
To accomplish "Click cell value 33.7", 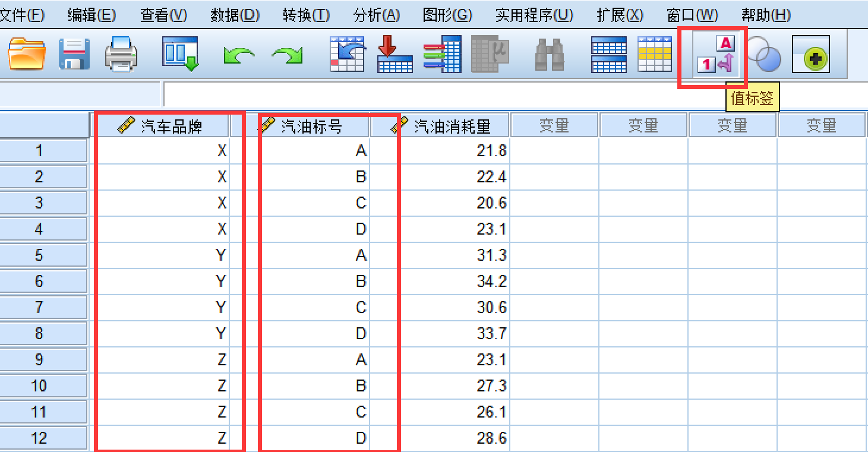I will (440, 334).
